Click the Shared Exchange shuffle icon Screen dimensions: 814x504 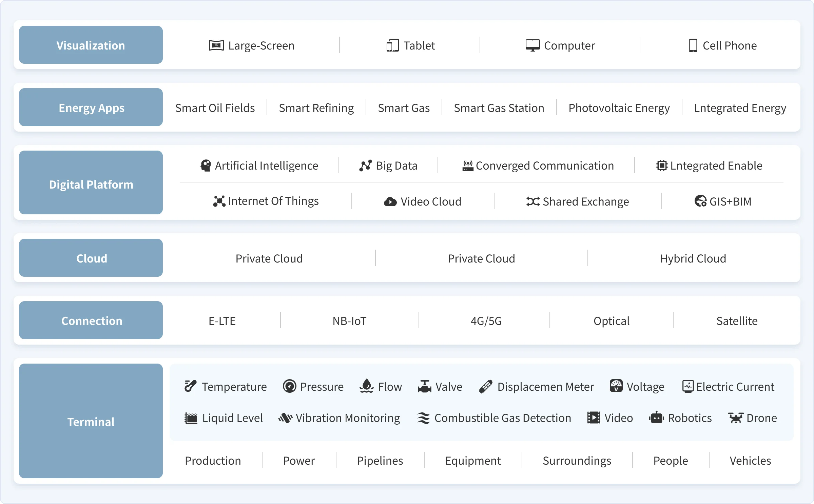click(533, 201)
